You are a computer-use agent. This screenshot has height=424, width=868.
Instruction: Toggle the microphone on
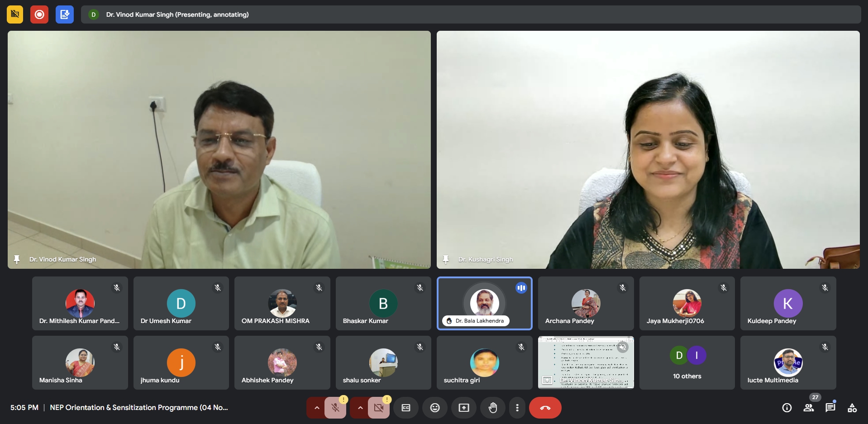[335, 408]
